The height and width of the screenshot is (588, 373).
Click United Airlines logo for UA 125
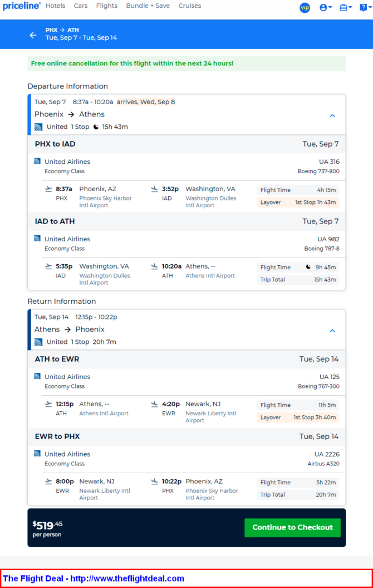tap(37, 376)
